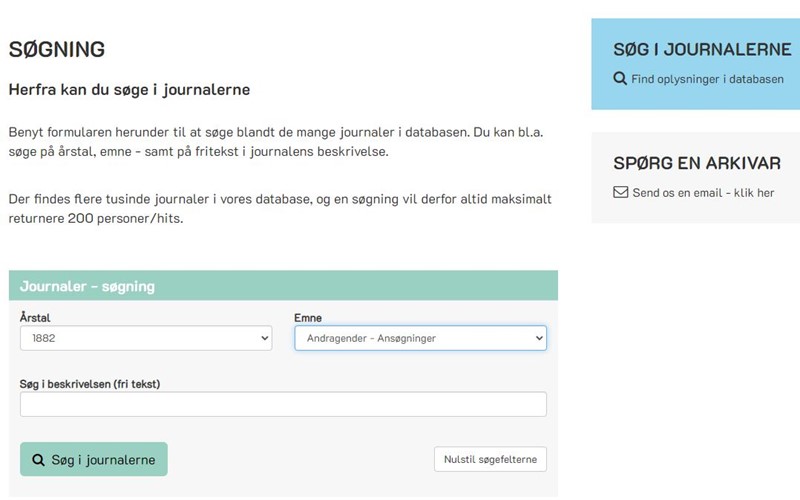Focus the Søg i beskrivelsen free-text field
This screenshot has height=500, width=800.
pos(283,404)
